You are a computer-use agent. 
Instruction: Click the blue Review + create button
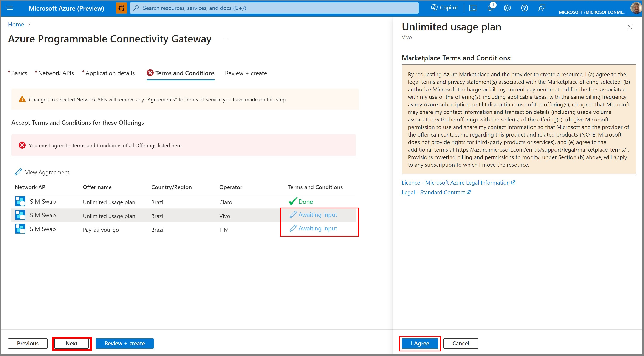click(124, 344)
